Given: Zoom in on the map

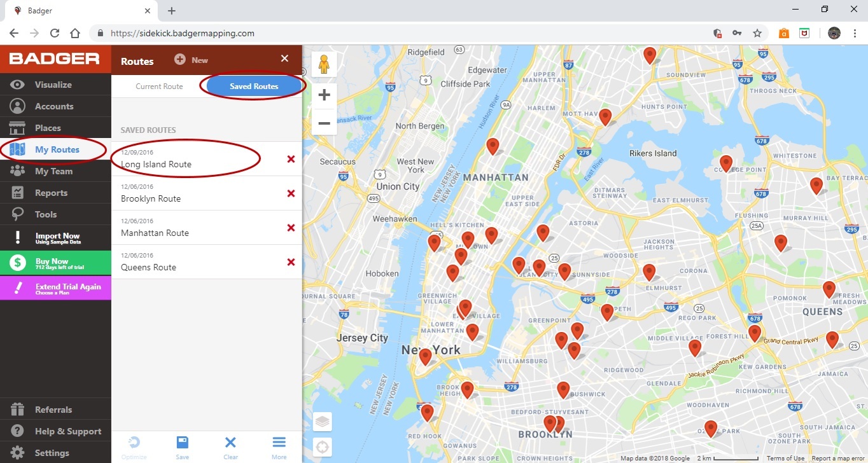Looking at the screenshot, I should pyautogui.click(x=324, y=95).
